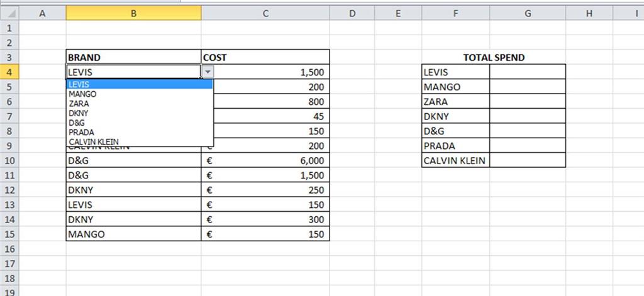Screen dimensions: 644x296
Task: Select row 4 header
Action: [9, 72]
